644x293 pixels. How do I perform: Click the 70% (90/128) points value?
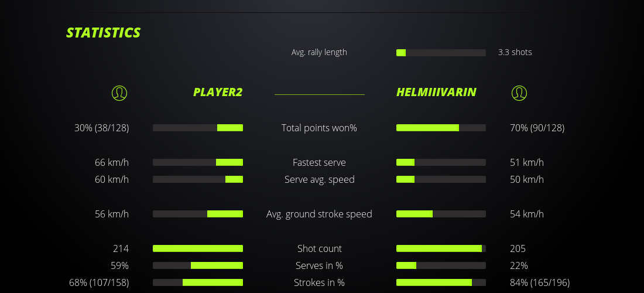point(537,128)
